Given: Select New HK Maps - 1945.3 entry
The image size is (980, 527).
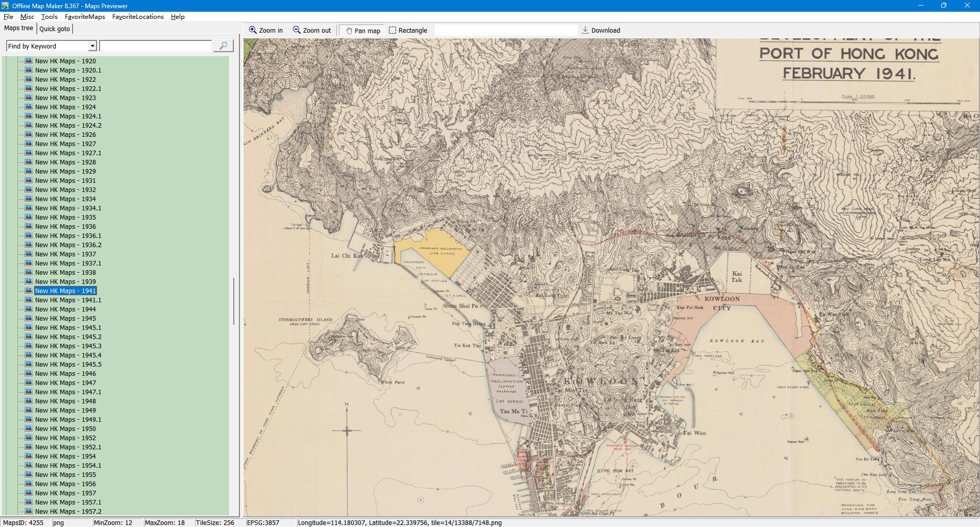Looking at the screenshot, I should tap(68, 346).
